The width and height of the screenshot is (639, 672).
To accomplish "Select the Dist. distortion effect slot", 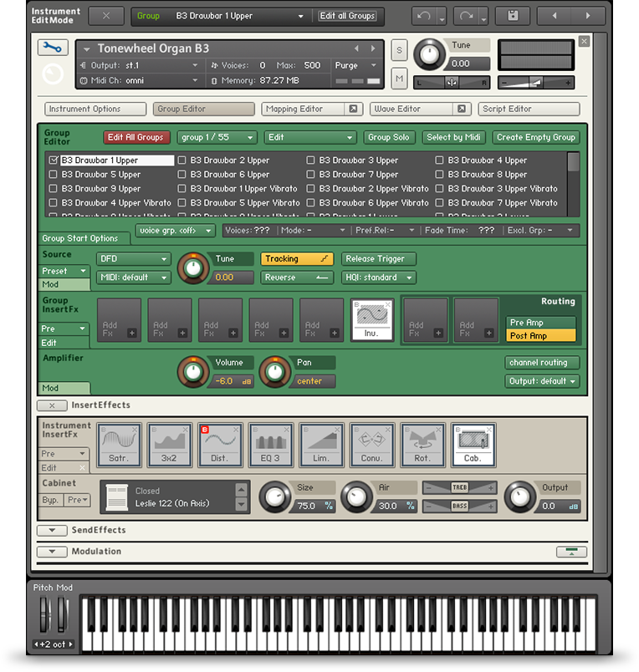I will pyautogui.click(x=220, y=445).
